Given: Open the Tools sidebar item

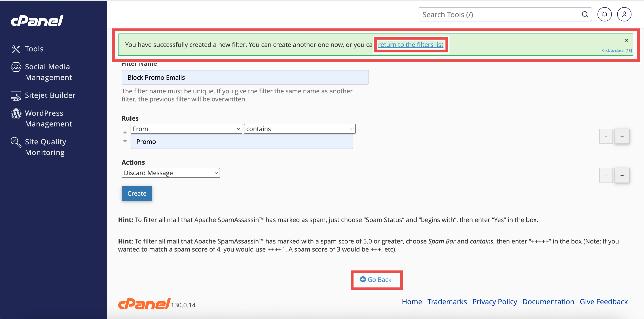Looking at the screenshot, I should coord(34,49).
